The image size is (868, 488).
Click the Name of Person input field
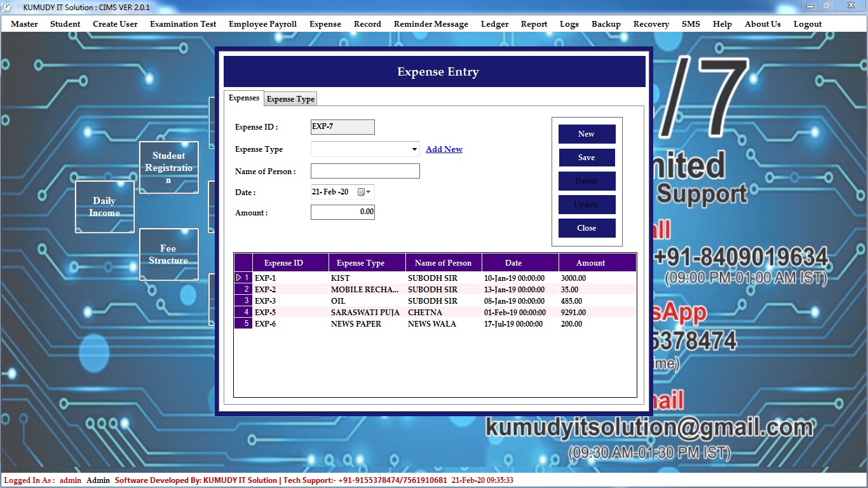[x=365, y=171]
